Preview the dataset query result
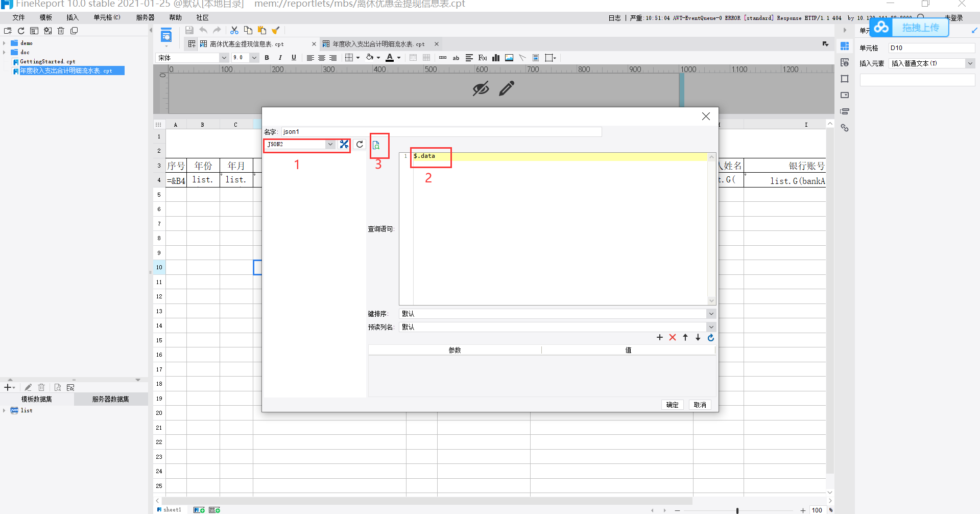Screen dimensions: 980x514 pyautogui.click(x=376, y=145)
